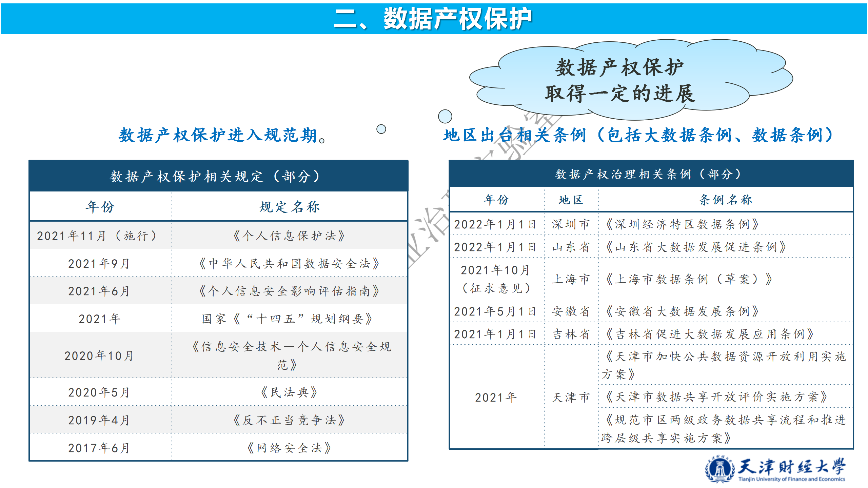
Task: Select cell 深圳市
Action: coord(571,224)
